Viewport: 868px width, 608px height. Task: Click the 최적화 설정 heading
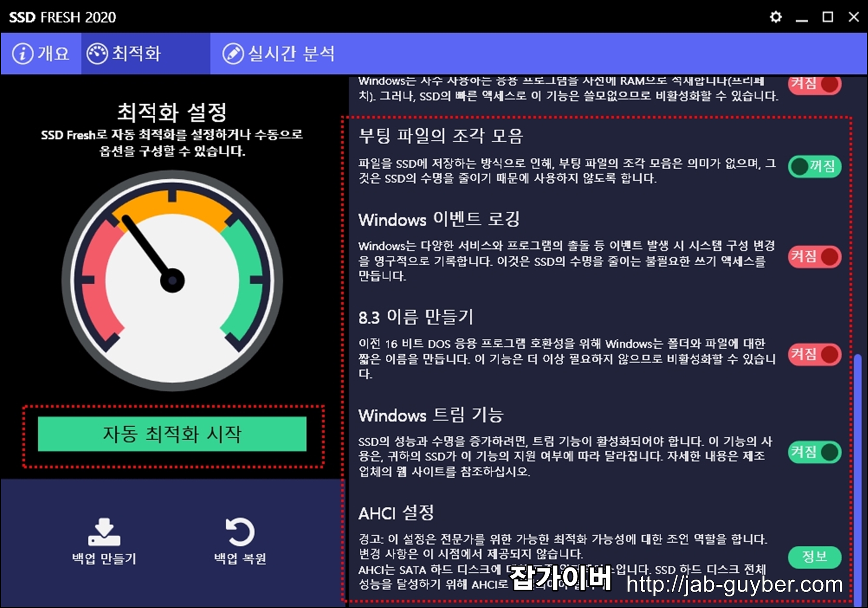point(172,112)
